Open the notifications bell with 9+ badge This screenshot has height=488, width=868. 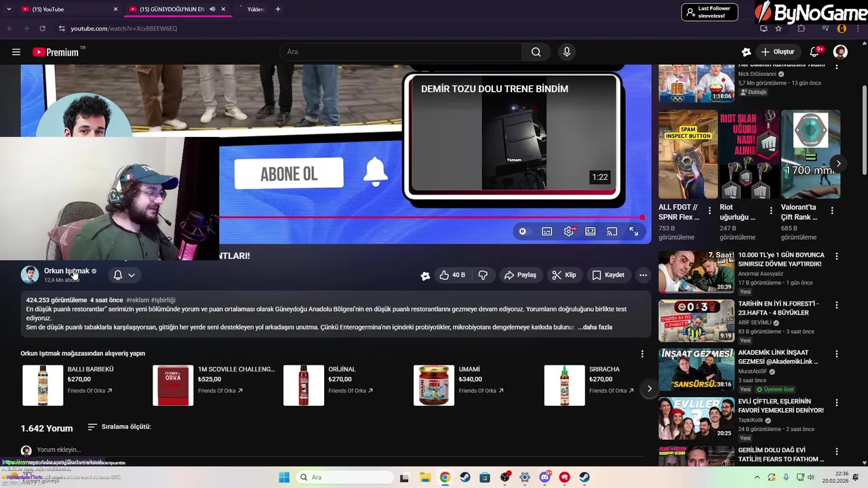816,52
